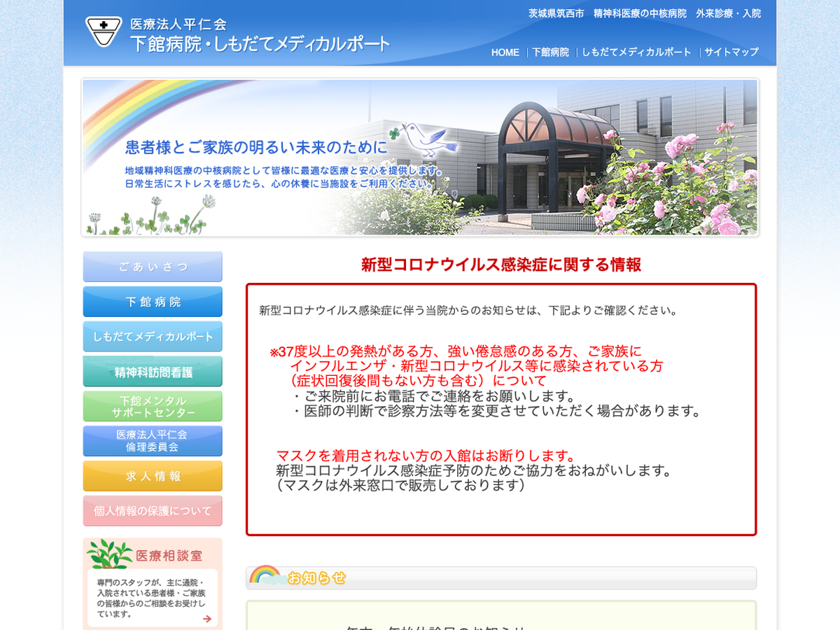840x630 pixels.
Task: Go to しもだてメディカルポート in top navigation
Action: (636, 52)
